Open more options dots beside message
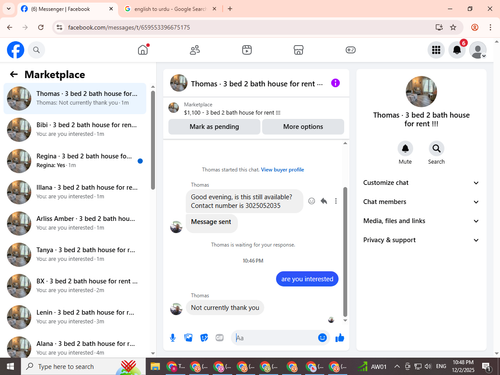The image size is (500, 375). point(336,201)
